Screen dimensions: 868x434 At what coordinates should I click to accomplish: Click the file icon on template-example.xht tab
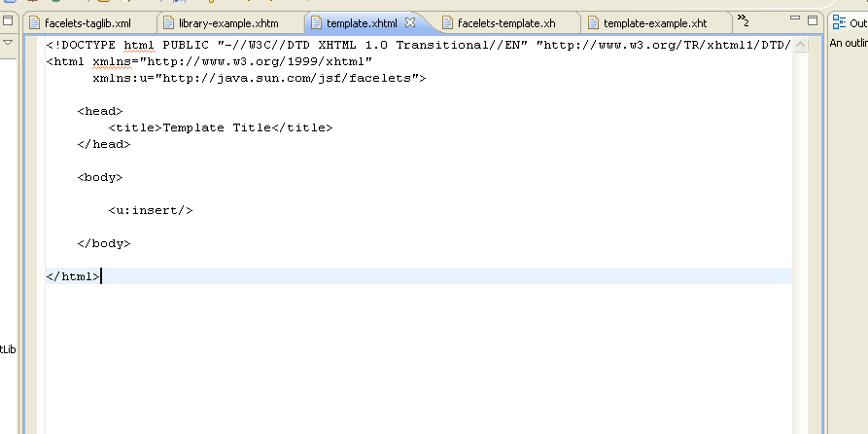(592, 21)
